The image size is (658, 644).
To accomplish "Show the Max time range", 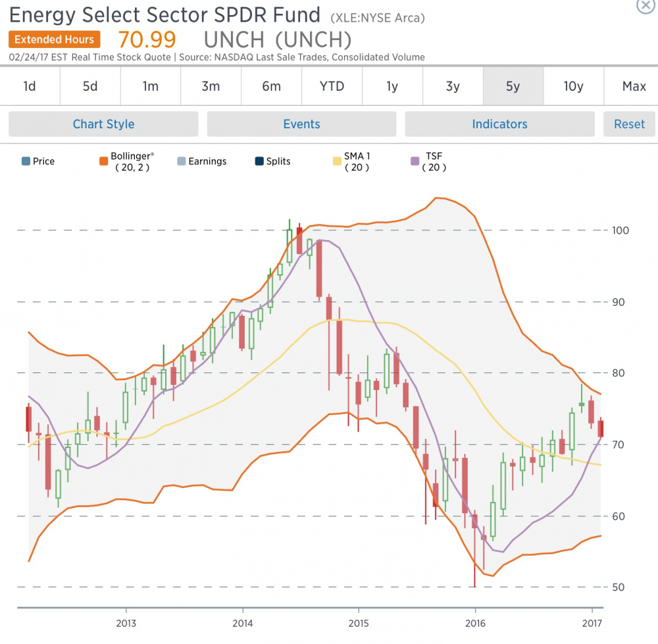I will 633,86.
